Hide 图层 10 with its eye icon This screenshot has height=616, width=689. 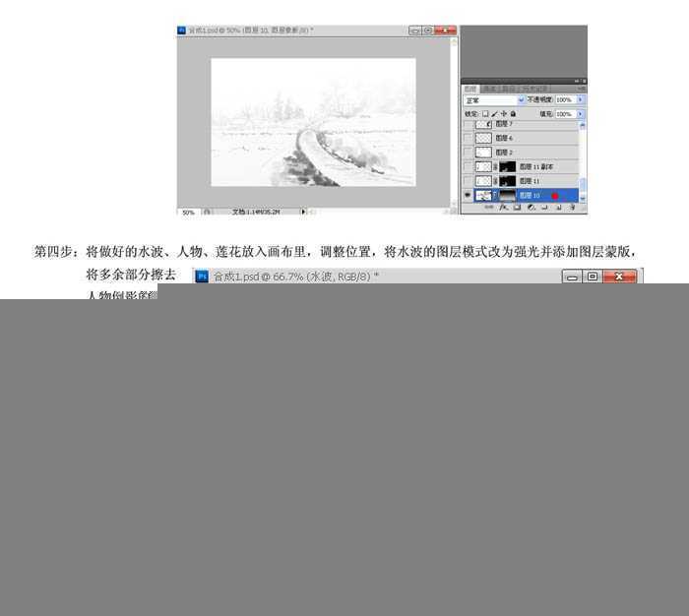(x=468, y=195)
